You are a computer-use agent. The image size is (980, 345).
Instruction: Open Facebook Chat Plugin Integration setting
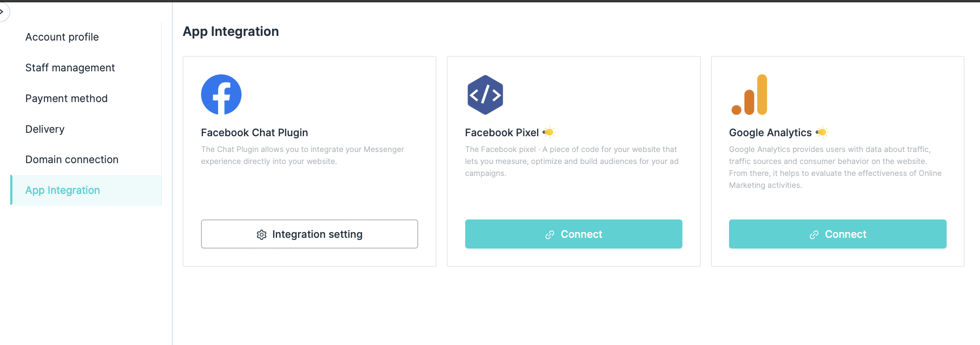coord(310,234)
